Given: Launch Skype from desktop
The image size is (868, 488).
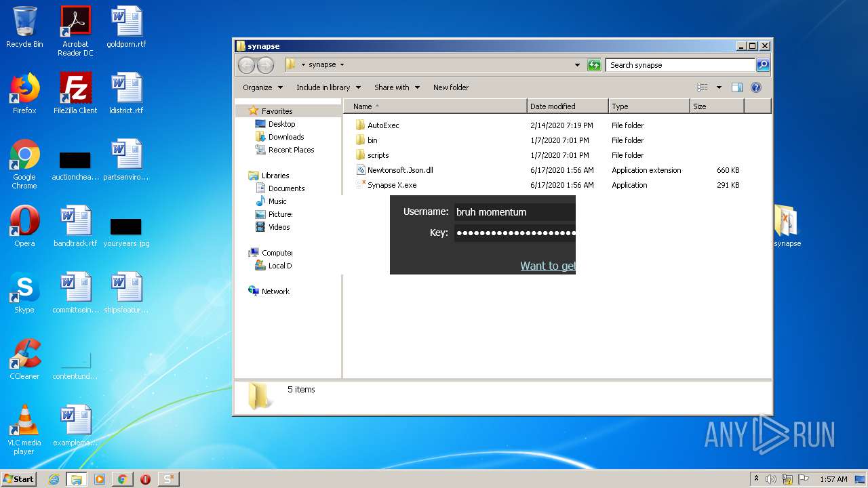Looking at the screenshot, I should tap(24, 293).
